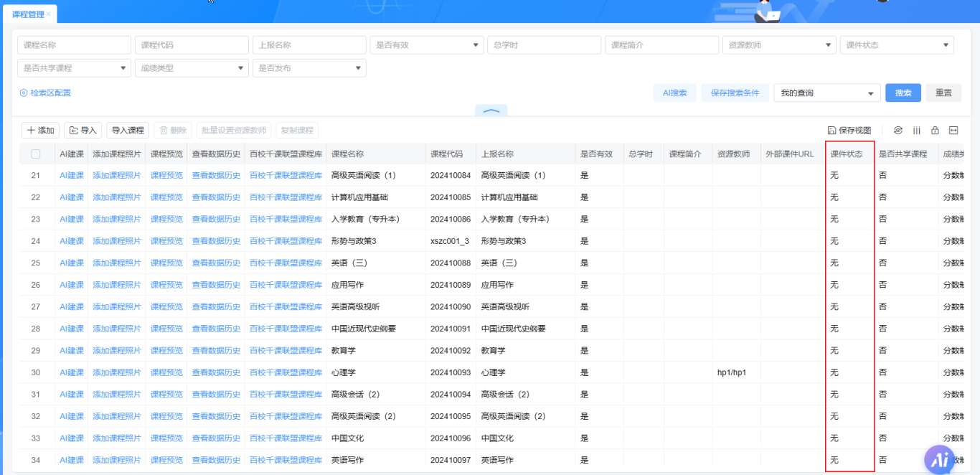Click the lock columns icon in table toolbar
Screen dimensions: 980x475
coord(935,131)
